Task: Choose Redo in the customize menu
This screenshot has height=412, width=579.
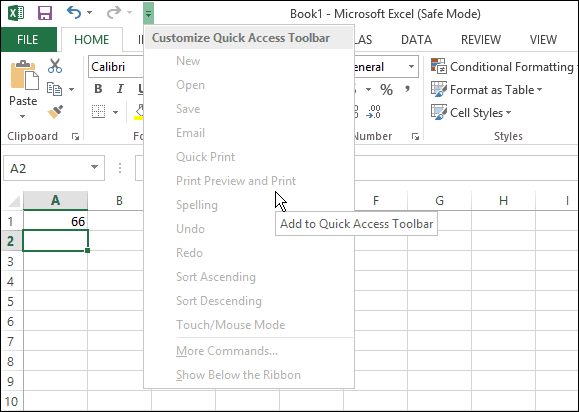Action: pyautogui.click(x=249, y=253)
